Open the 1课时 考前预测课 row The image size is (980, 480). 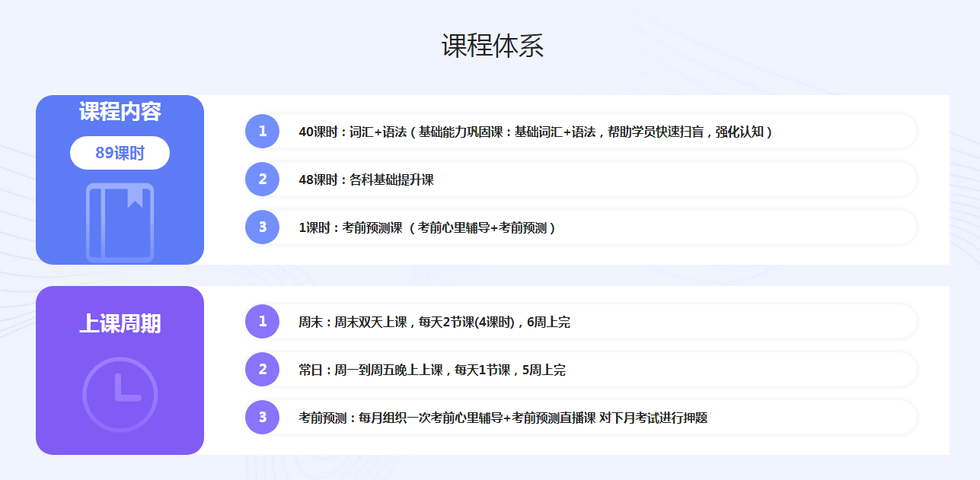pyautogui.click(x=427, y=227)
